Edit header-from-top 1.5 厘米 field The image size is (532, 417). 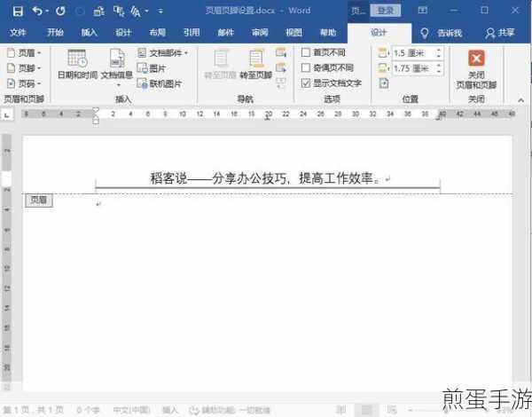pyautogui.click(x=413, y=53)
